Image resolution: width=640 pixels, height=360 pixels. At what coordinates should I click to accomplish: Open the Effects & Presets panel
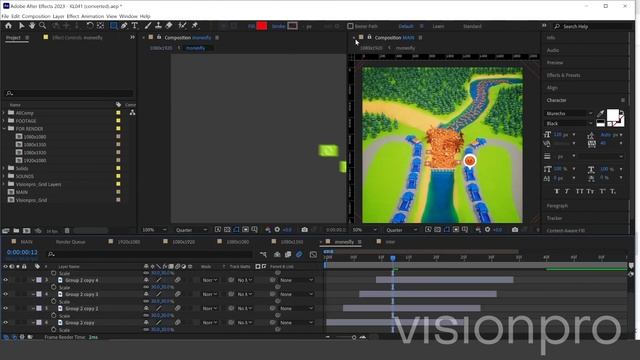(x=563, y=76)
